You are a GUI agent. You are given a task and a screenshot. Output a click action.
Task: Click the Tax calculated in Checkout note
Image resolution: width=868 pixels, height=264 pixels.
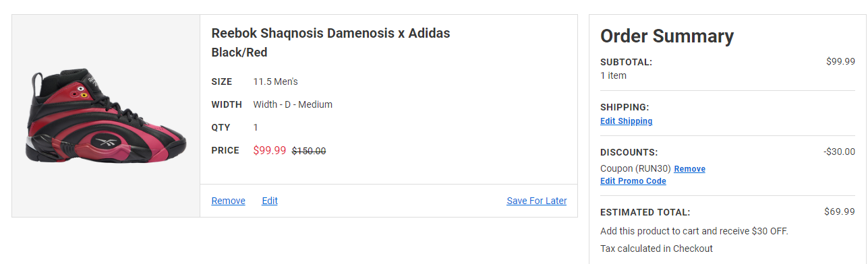point(656,249)
